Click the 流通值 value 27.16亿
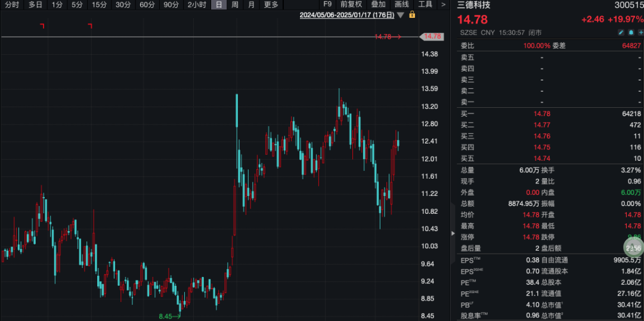 click(x=630, y=293)
